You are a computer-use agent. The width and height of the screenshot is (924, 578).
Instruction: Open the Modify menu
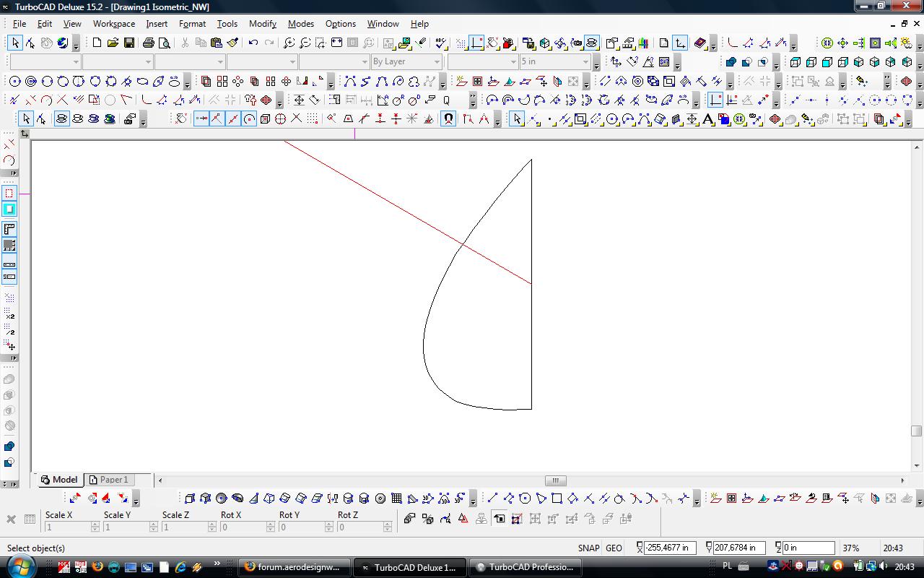click(262, 24)
